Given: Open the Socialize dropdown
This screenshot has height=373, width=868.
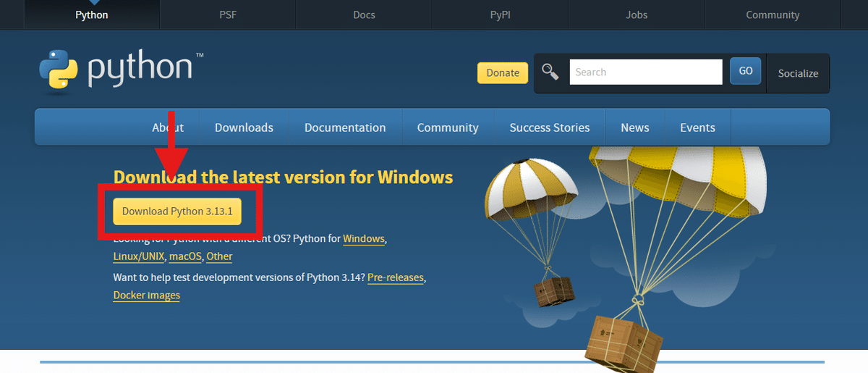Looking at the screenshot, I should (798, 73).
